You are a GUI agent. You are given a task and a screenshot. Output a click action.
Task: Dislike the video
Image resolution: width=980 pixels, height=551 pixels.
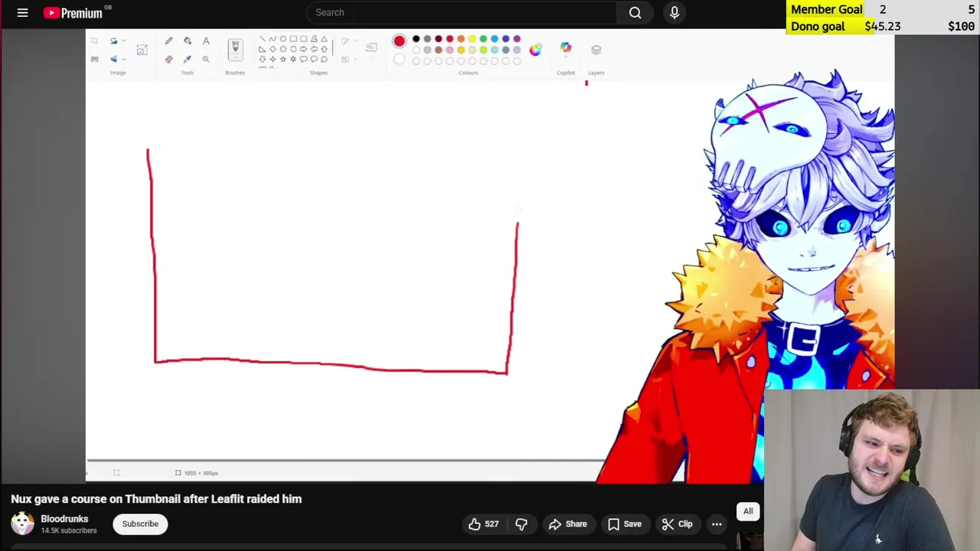(x=521, y=524)
